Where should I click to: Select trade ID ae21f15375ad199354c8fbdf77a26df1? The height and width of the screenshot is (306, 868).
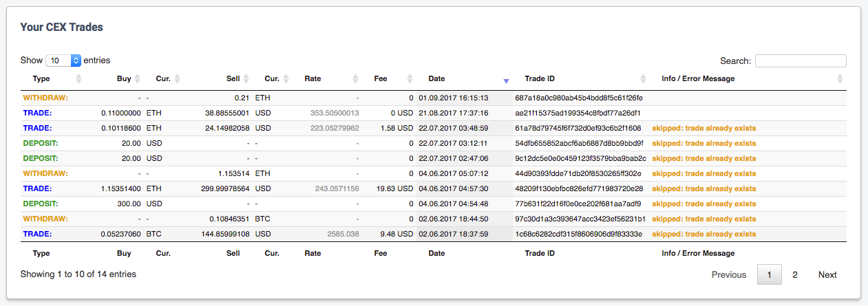click(x=578, y=113)
